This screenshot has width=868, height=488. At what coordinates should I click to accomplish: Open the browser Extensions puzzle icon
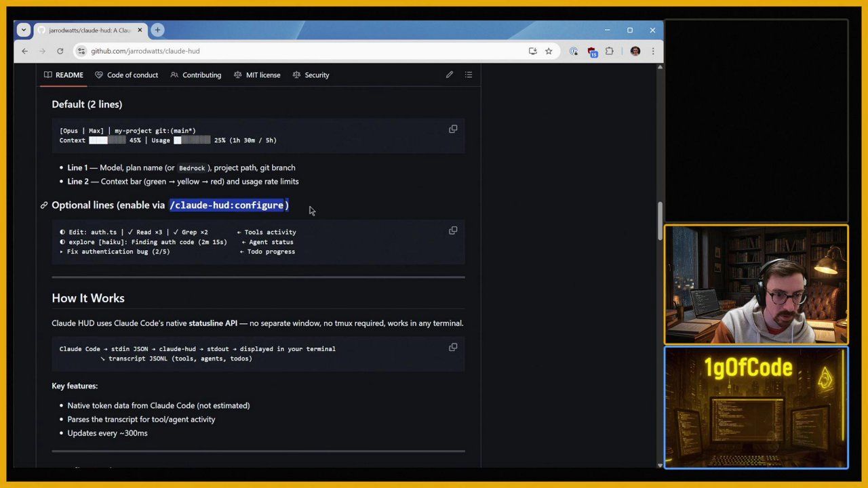(x=609, y=51)
